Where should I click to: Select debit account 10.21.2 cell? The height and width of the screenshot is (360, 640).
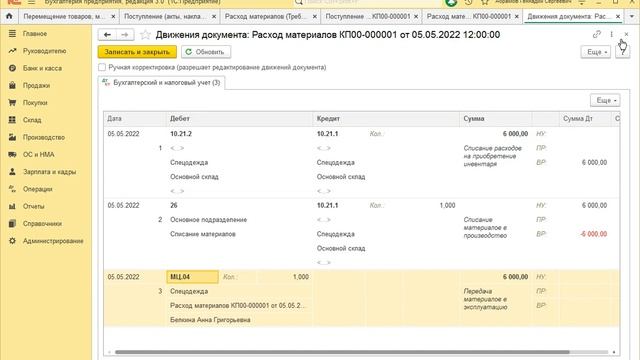[181, 133]
